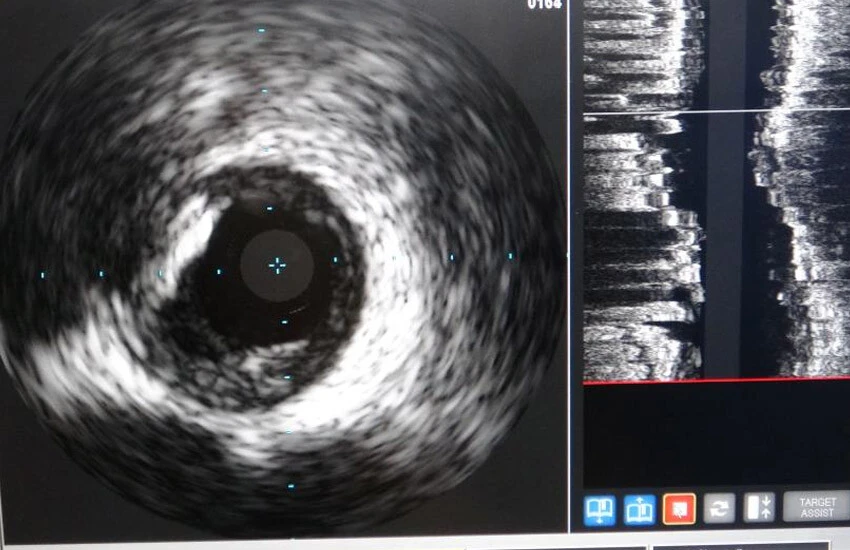The image size is (850, 550).
Task: Click the black area below the red line
Action: click(715, 435)
